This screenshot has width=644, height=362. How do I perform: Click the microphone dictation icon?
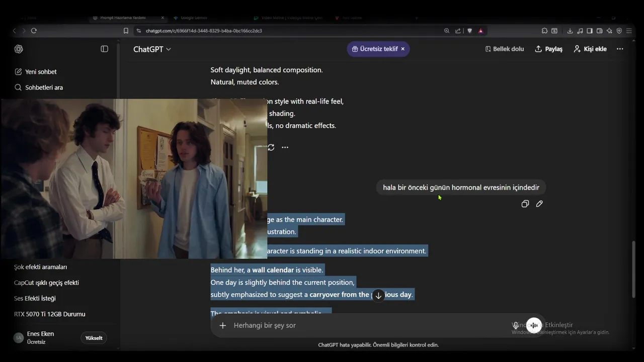click(515, 325)
